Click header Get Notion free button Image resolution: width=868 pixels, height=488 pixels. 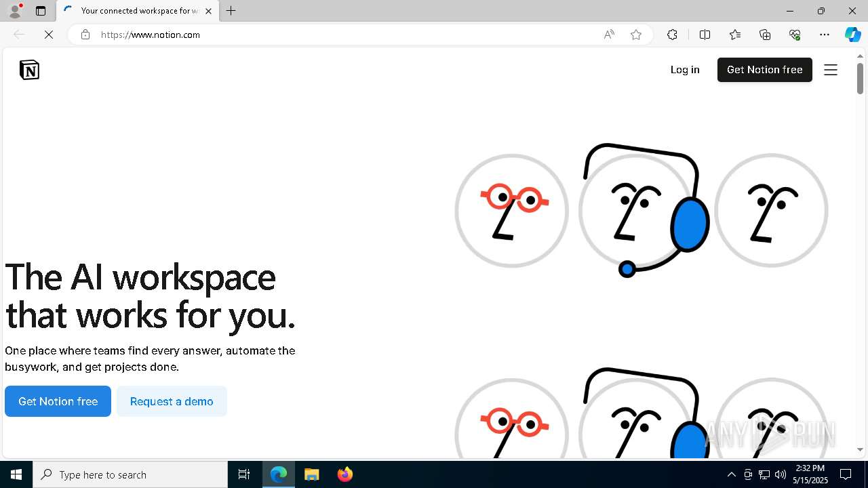click(765, 70)
